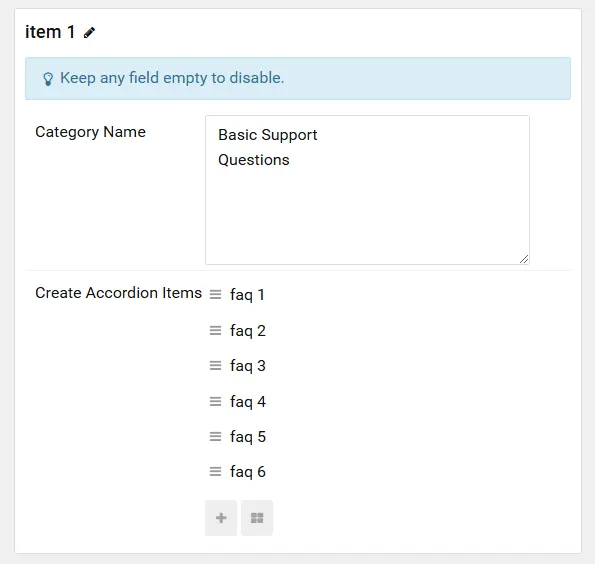The height and width of the screenshot is (564, 595).
Task: Click the drag handle icon for faq 3
Action: tap(215, 366)
